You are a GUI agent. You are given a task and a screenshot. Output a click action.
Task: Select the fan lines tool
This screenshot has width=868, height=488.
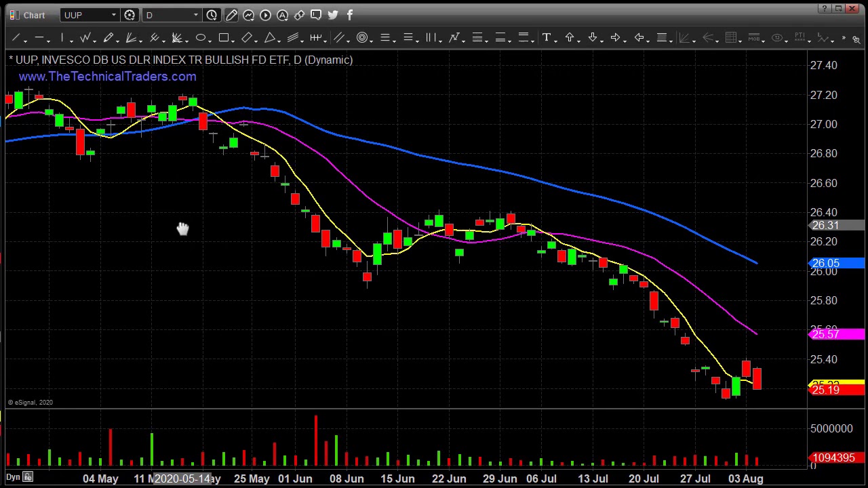(x=132, y=38)
